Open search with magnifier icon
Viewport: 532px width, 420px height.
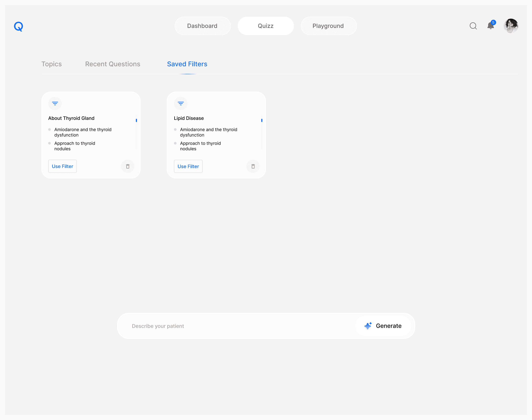[x=473, y=26]
